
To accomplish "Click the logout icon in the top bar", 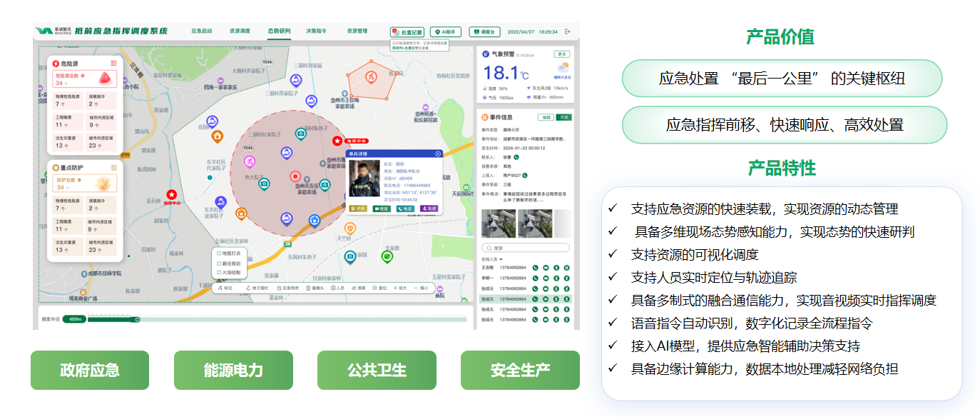I will (568, 31).
